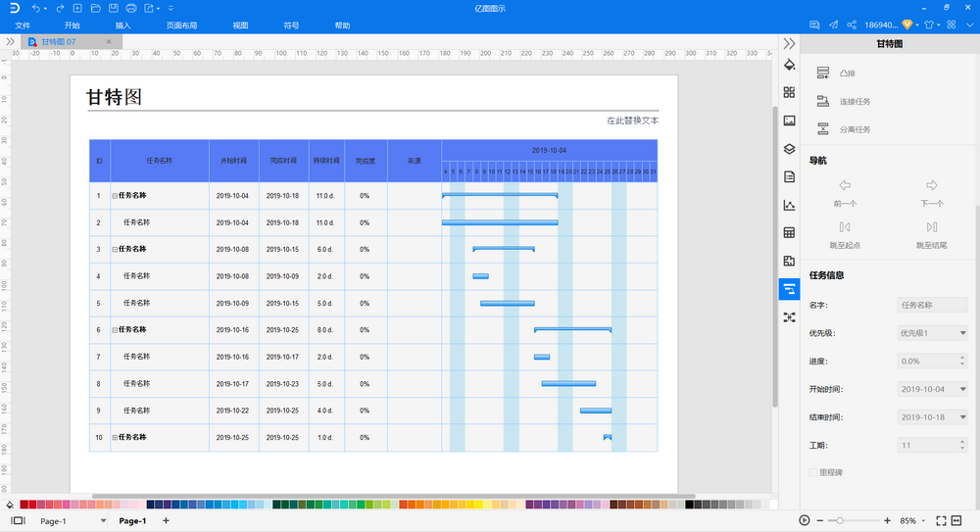Go to 前一个 previous task arrow
Image resolution: width=980 pixels, height=532 pixels.
point(845,186)
